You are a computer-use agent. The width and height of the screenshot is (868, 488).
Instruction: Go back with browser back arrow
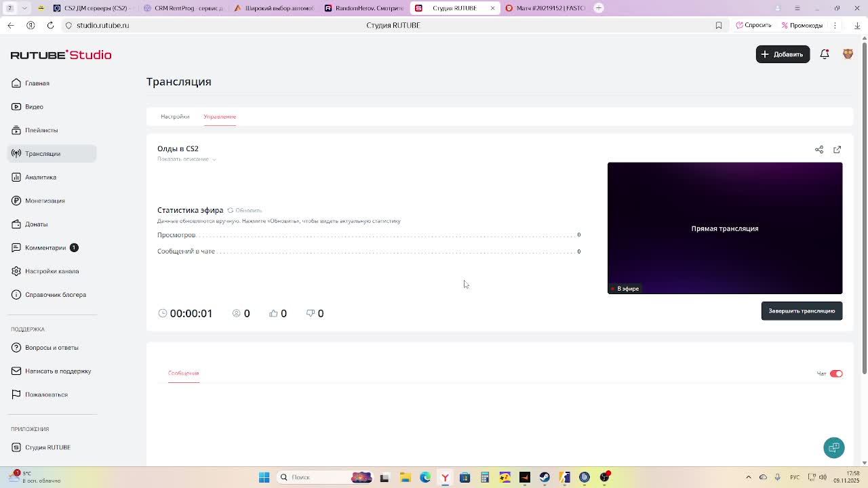coord(11,25)
